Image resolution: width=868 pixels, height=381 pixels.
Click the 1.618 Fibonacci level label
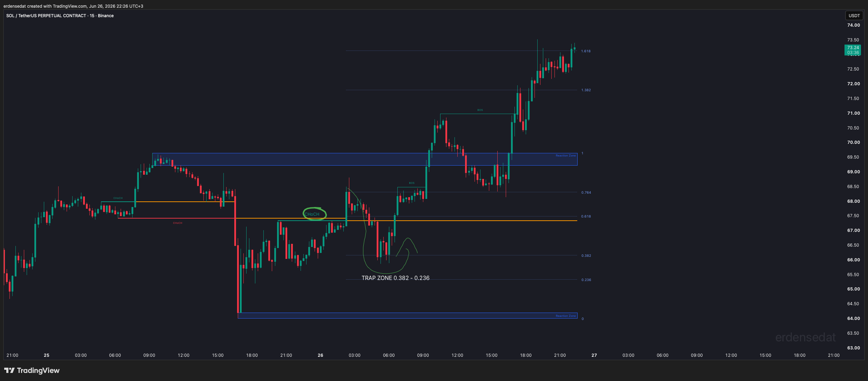click(x=586, y=51)
